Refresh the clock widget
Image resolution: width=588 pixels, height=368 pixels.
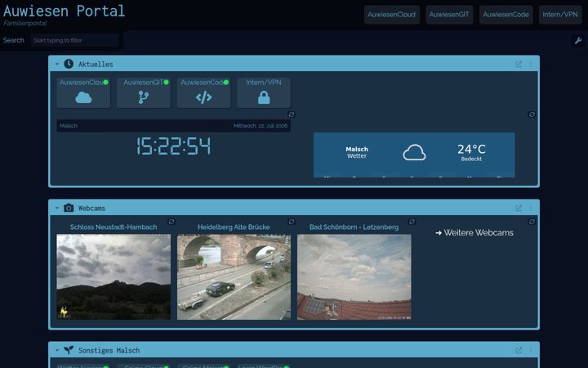[292, 114]
